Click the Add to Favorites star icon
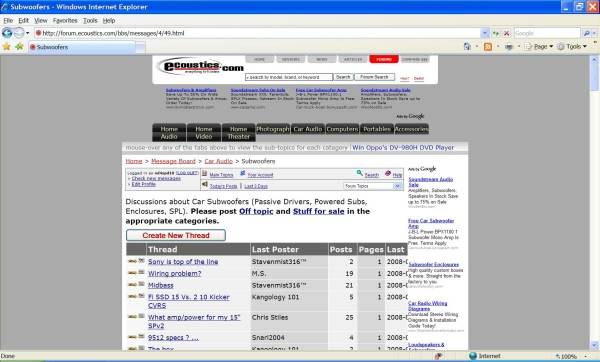Image resolution: width=600 pixels, height=362 pixels. click(19, 47)
